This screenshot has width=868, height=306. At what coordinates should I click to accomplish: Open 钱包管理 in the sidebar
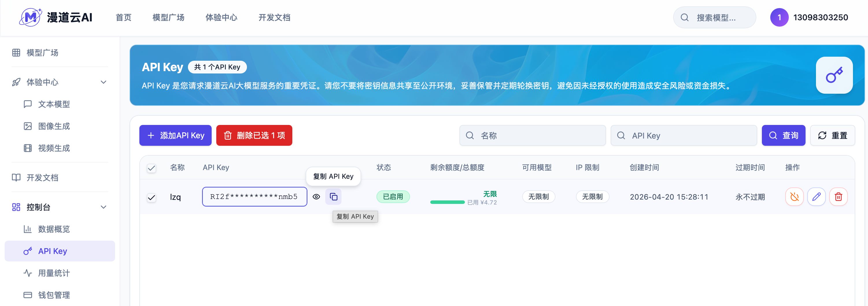click(x=60, y=295)
